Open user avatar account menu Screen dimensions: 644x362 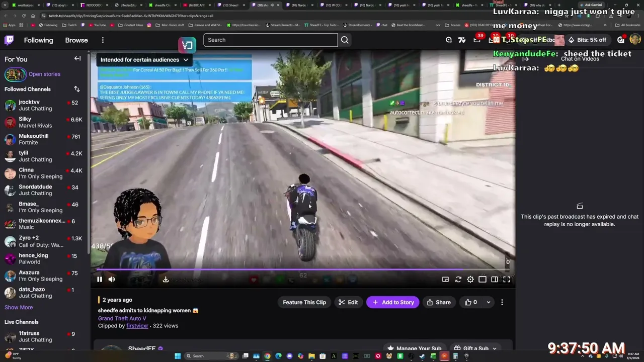click(x=635, y=40)
